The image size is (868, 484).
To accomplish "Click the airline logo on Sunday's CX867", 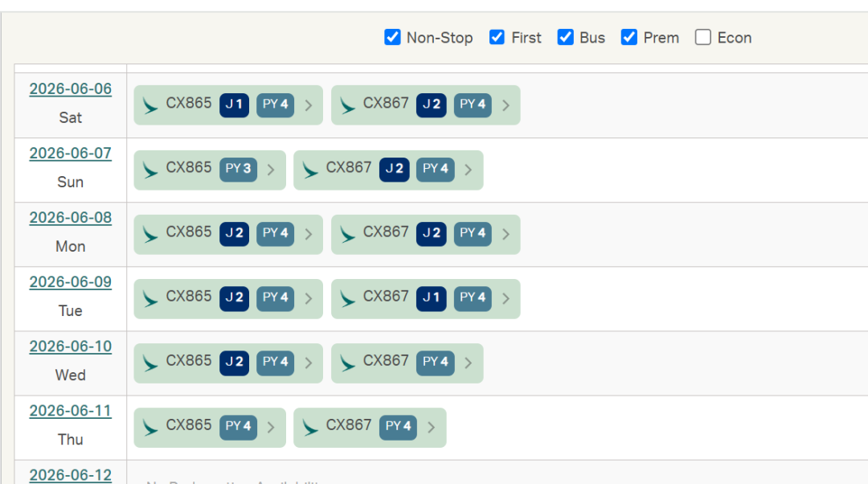I will (x=310, y=170).
